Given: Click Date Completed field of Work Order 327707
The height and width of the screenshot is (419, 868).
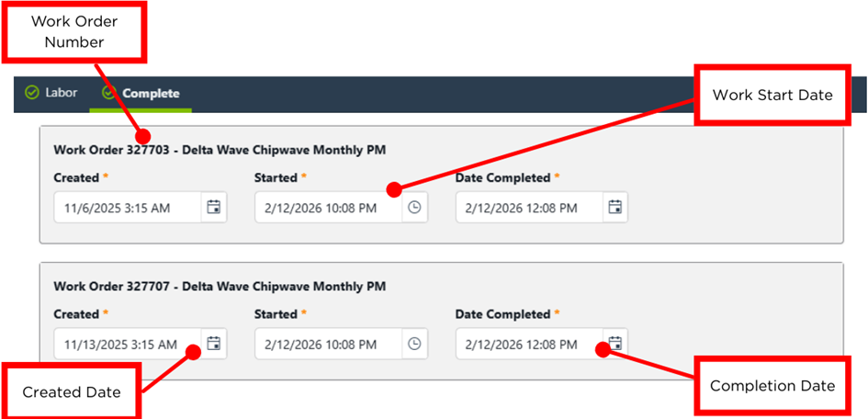Looking at the screenshot, I should (x=528, y=345).
